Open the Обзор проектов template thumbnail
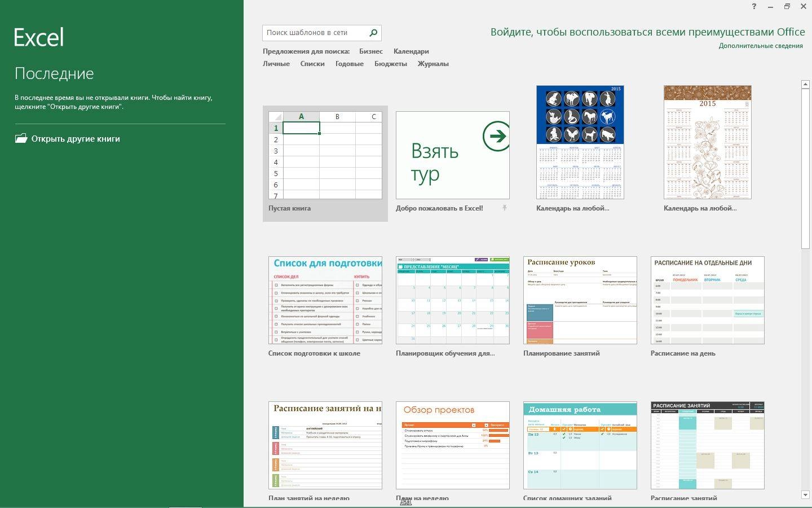812x508 pixels. click(453, 445)
